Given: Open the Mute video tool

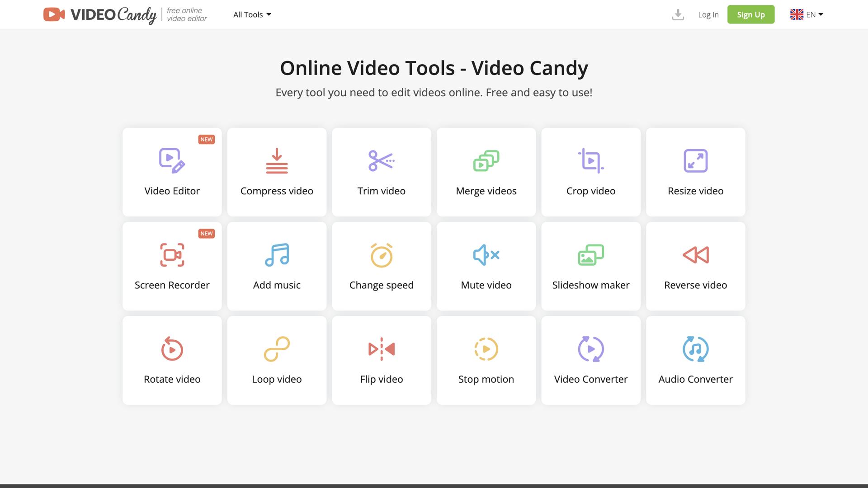Looking at the screenshot, I should [x=486, y=266].
